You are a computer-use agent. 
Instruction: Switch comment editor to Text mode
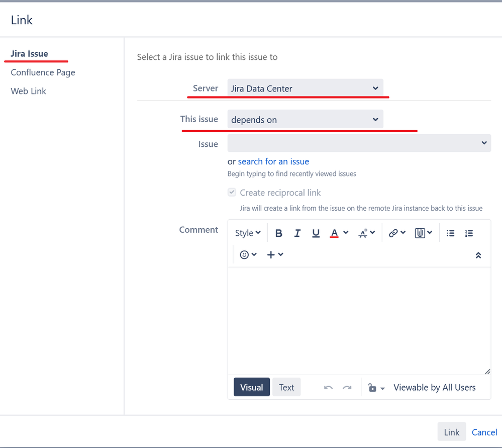point(286,387)
